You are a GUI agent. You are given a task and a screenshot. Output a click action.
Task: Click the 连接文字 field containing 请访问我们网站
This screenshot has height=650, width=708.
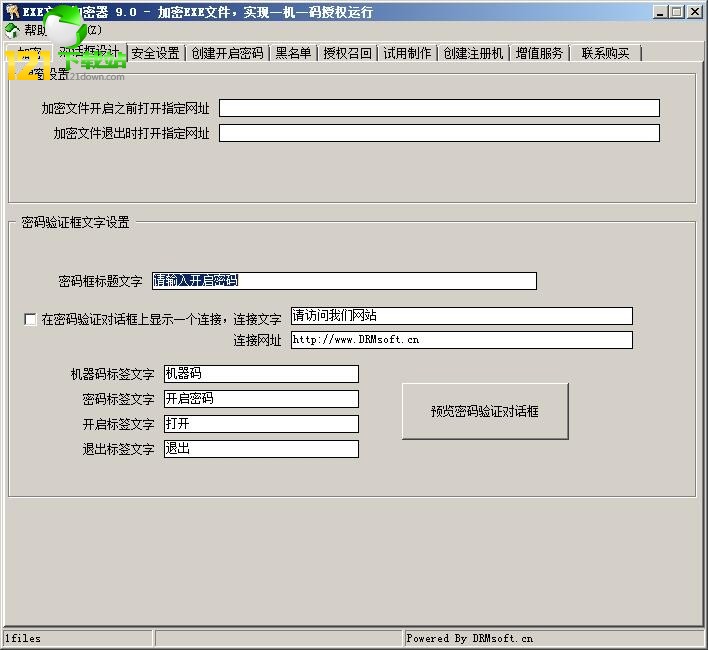[x=461, y=316]
